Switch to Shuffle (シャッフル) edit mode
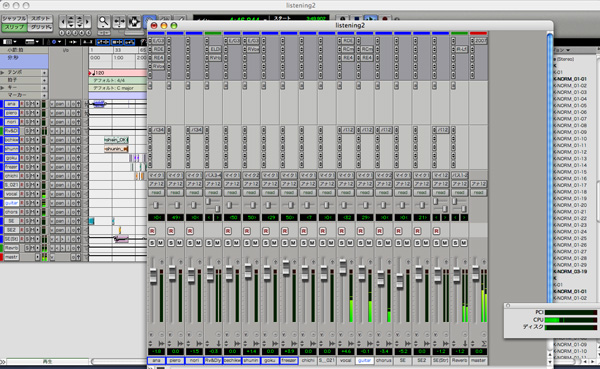 [14, 18]
